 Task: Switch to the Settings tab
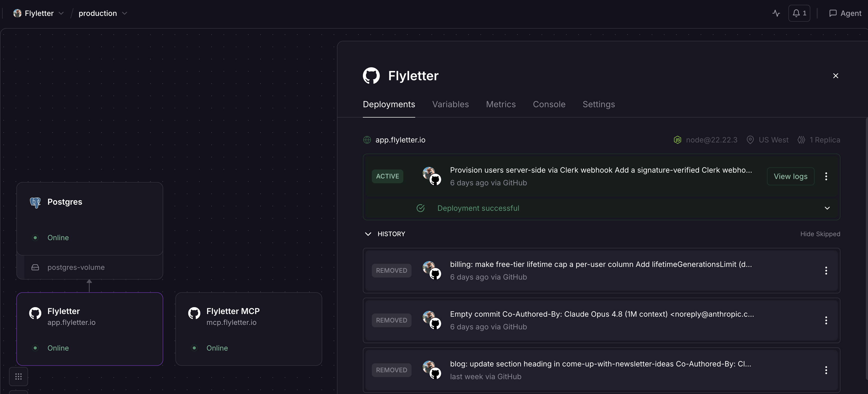click(599, 104)
